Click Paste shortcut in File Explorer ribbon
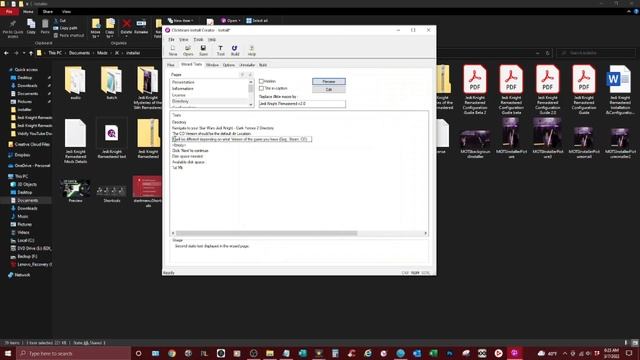The image size is (640, 360). [x=69, y=36]
